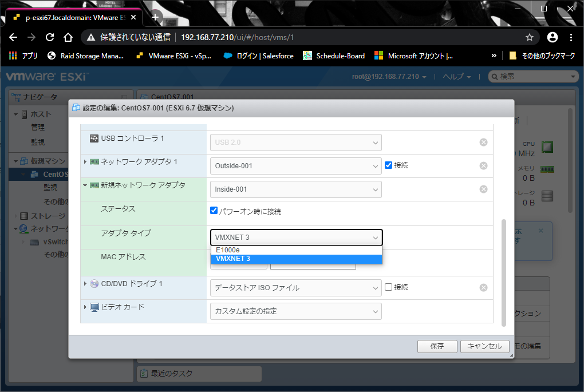This screenshot has width=584, height=392.
Task: Open the Chrome profile avatar
Action: (x=553, y=37)
